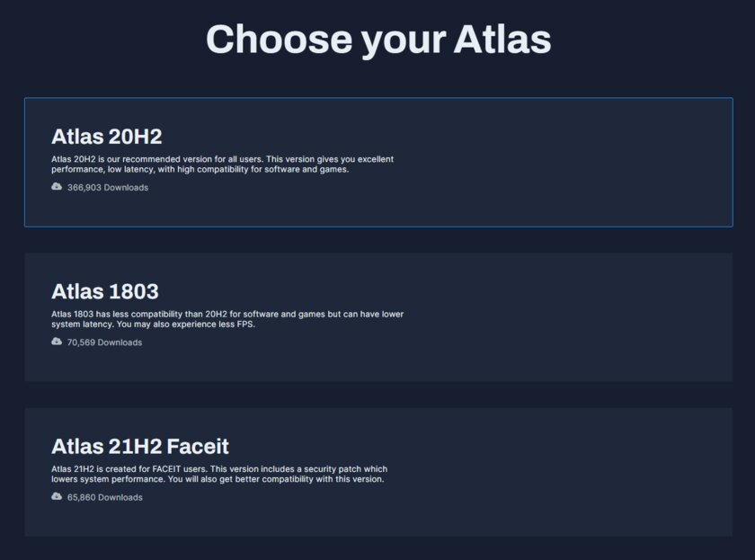Click the cloud download icon for Atlas 1803
Viewport: 755px width, 560px height.
click(x=55, y=342)
